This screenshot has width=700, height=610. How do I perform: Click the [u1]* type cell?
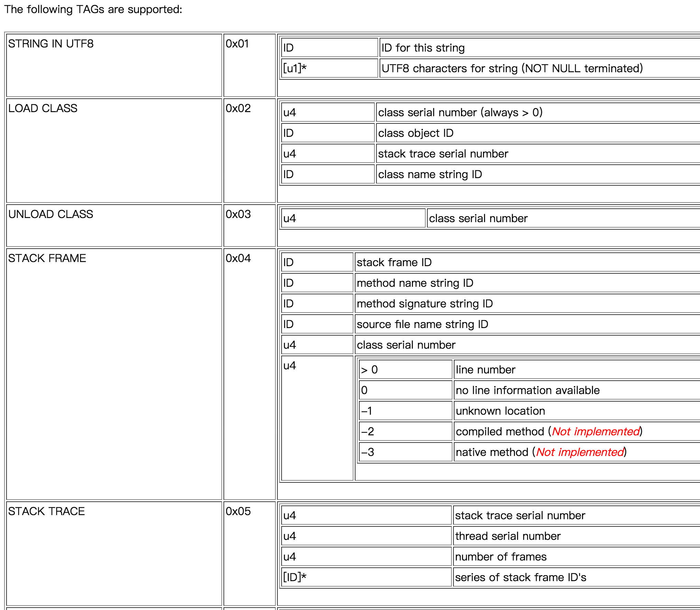tap(295, 68)
